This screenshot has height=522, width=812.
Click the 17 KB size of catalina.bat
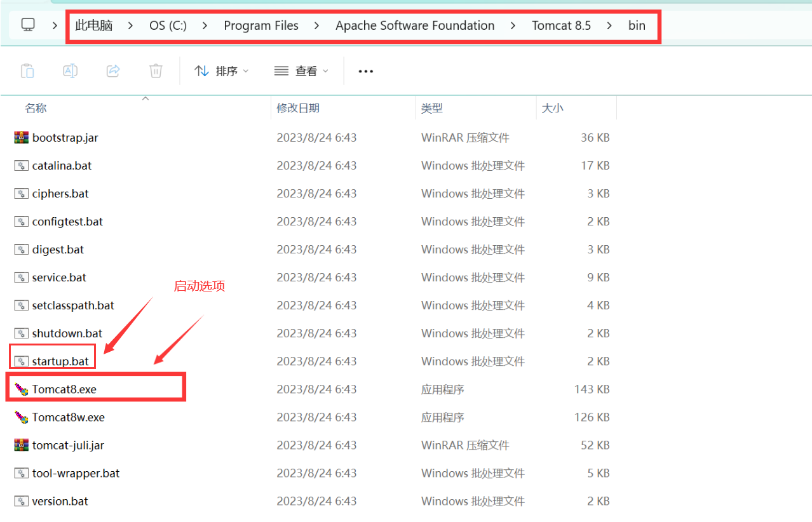pyautogui.click(x=595, y=165)
